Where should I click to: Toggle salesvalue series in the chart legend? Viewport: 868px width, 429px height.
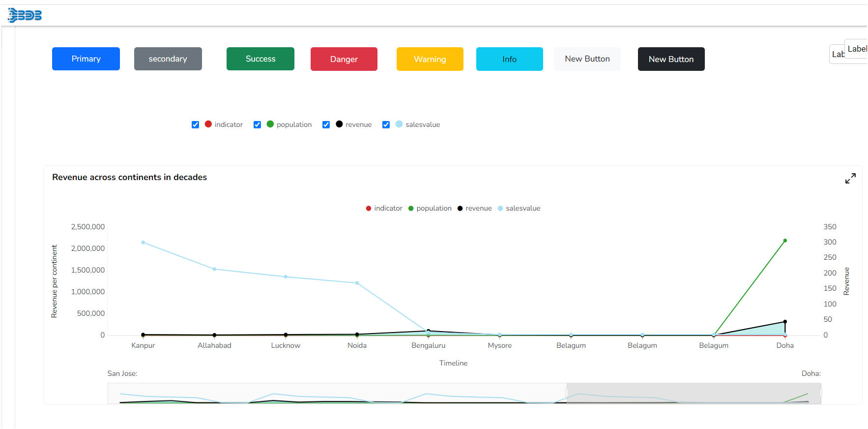pyautogui.click(x=519, y=209)
